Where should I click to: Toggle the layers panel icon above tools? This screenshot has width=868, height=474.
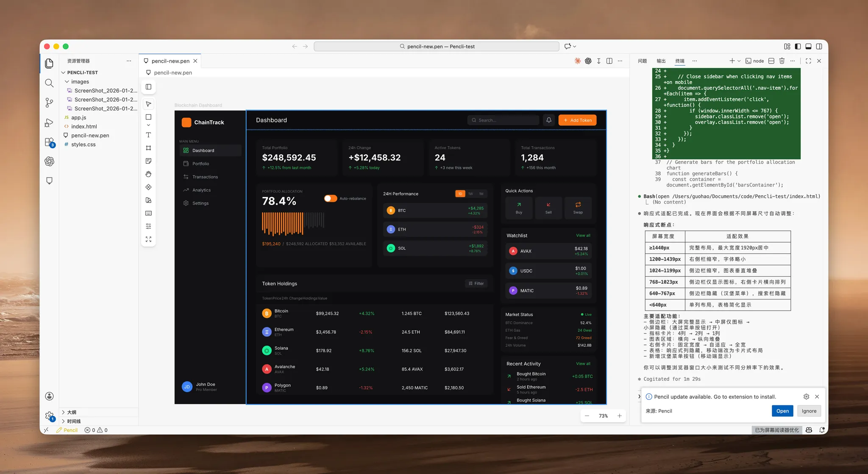pos(148,87)
